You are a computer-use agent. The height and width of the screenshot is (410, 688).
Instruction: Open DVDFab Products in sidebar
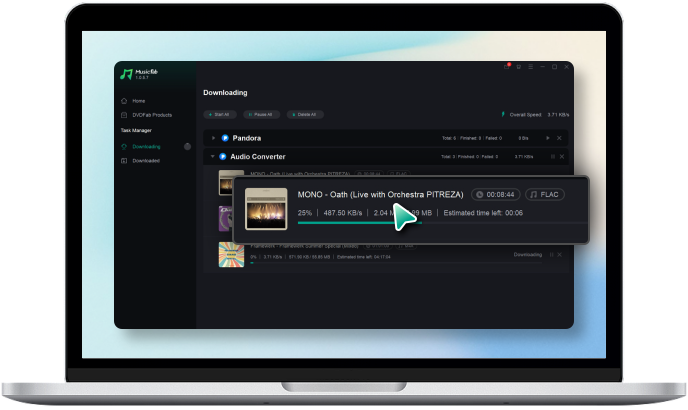(x=152, y=115)
